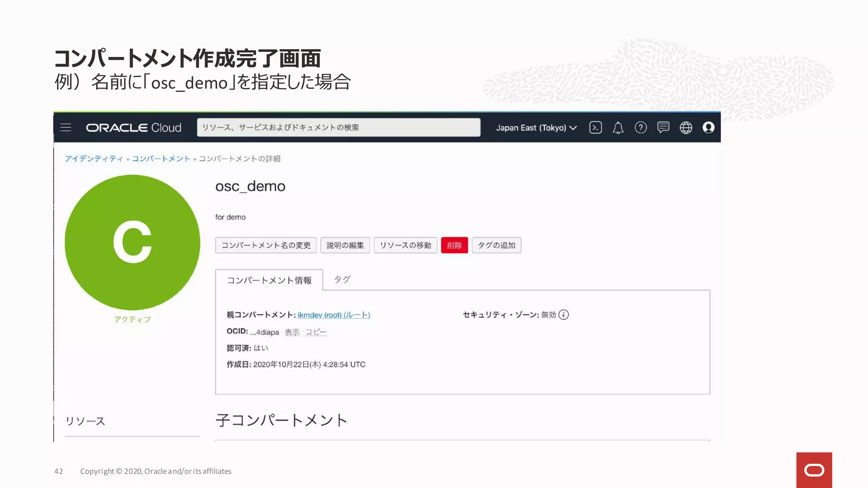Switch to the タグ tab
This screenshot has width=868, height=488.
click(342, 279)
